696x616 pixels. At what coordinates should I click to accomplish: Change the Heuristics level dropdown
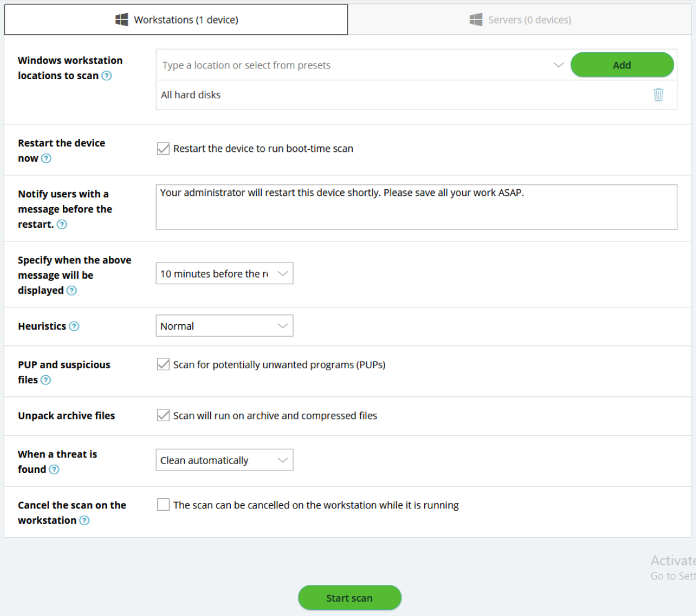(x=225, y=325)
